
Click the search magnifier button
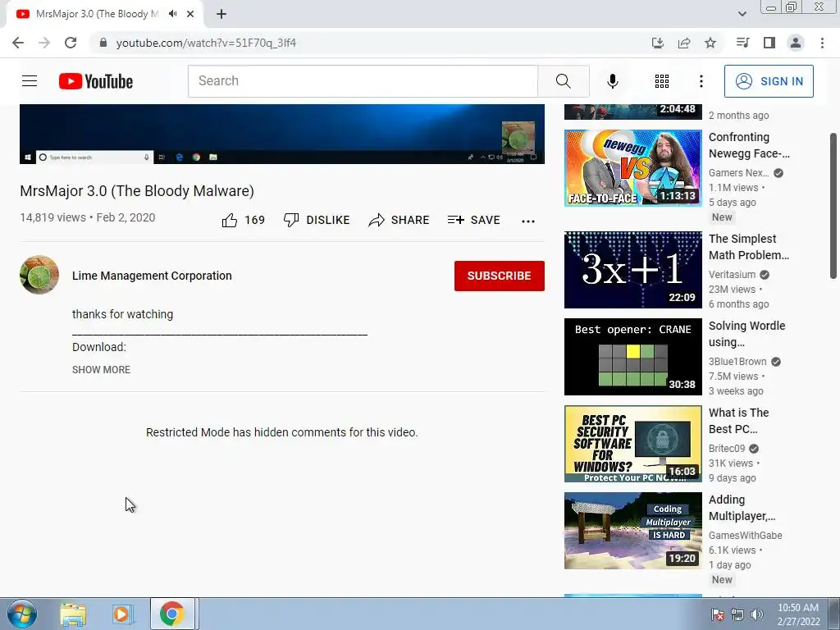563,81
